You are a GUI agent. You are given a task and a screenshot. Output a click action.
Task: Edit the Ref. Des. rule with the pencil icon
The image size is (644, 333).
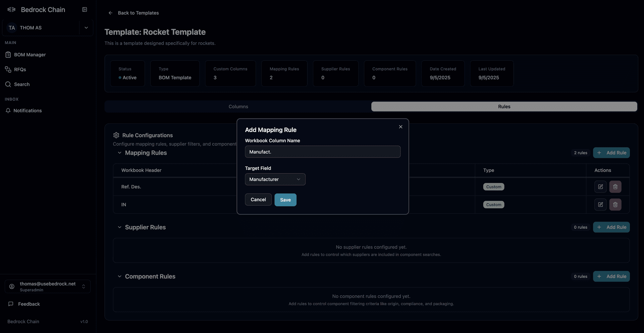coord(600,186)
